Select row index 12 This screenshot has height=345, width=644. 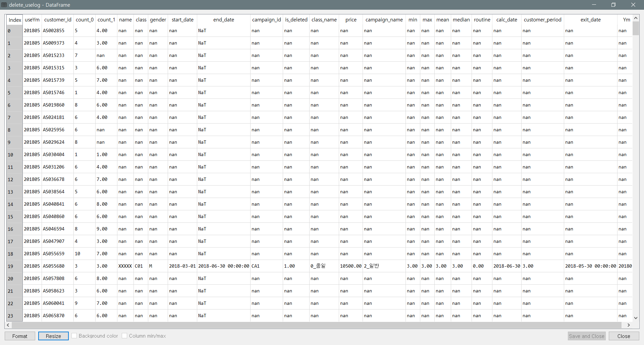tap(14, 180)
